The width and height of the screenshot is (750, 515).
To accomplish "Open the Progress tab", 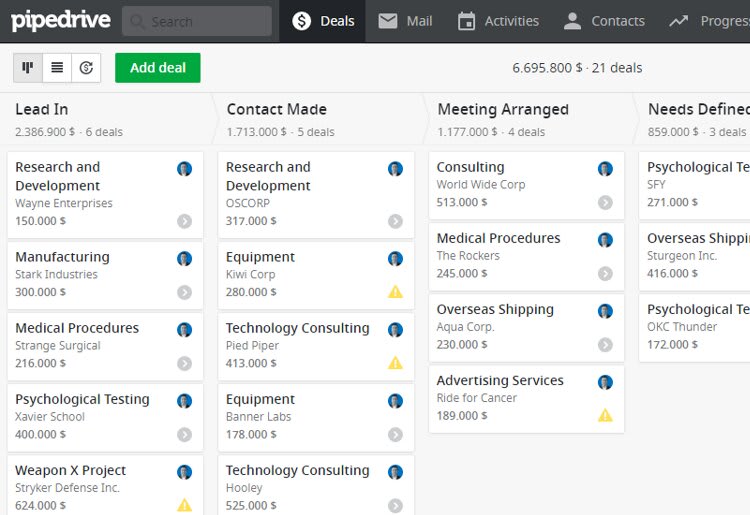I will [709, 21].
